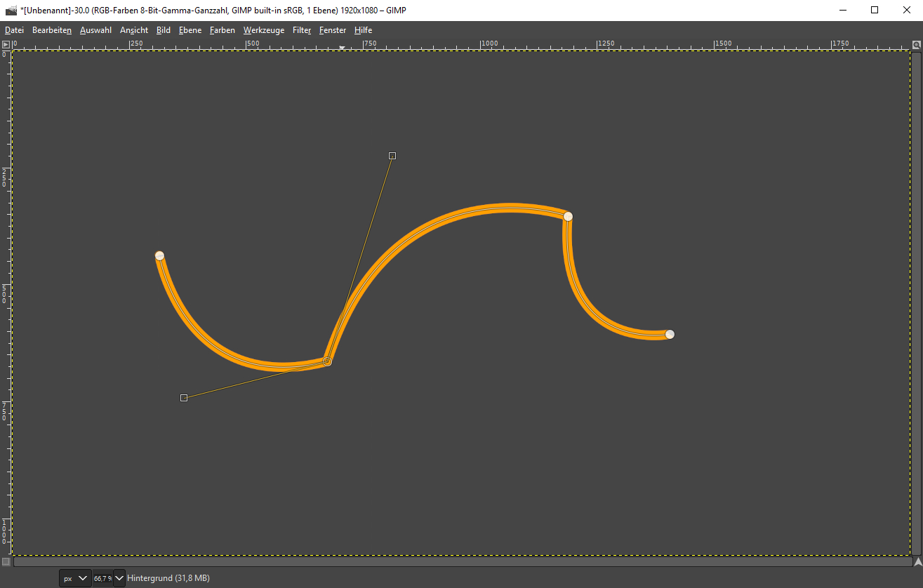Click the navigation arrows icon

tap(917, 561)
